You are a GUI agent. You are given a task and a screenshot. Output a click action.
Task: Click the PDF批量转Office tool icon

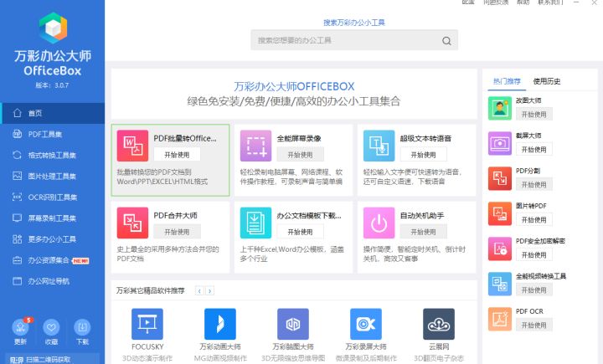[x=132, y=146]
